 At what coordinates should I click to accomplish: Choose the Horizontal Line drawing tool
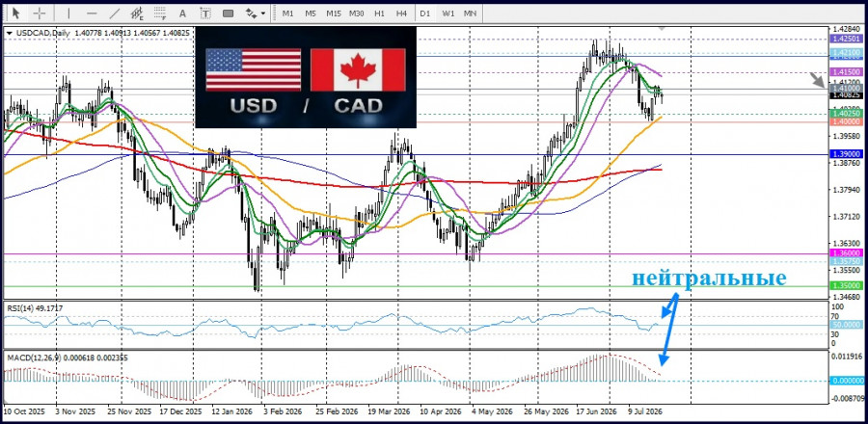92,13
